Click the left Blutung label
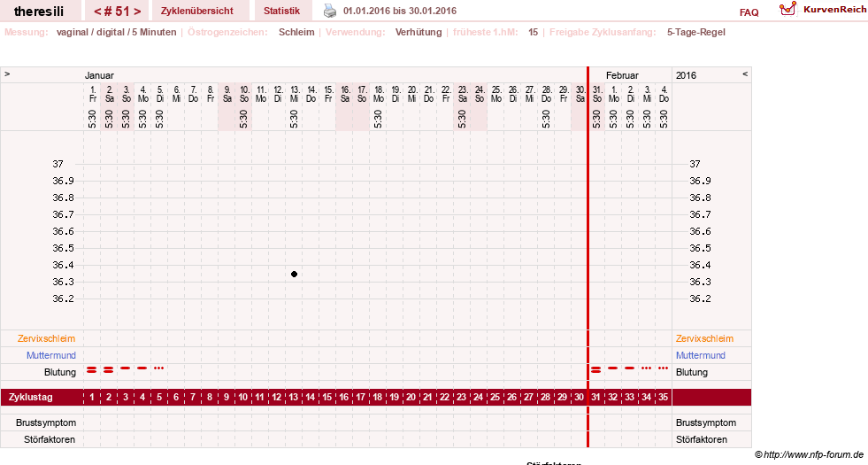Screen dimensions: 868x465 point(60,372)
